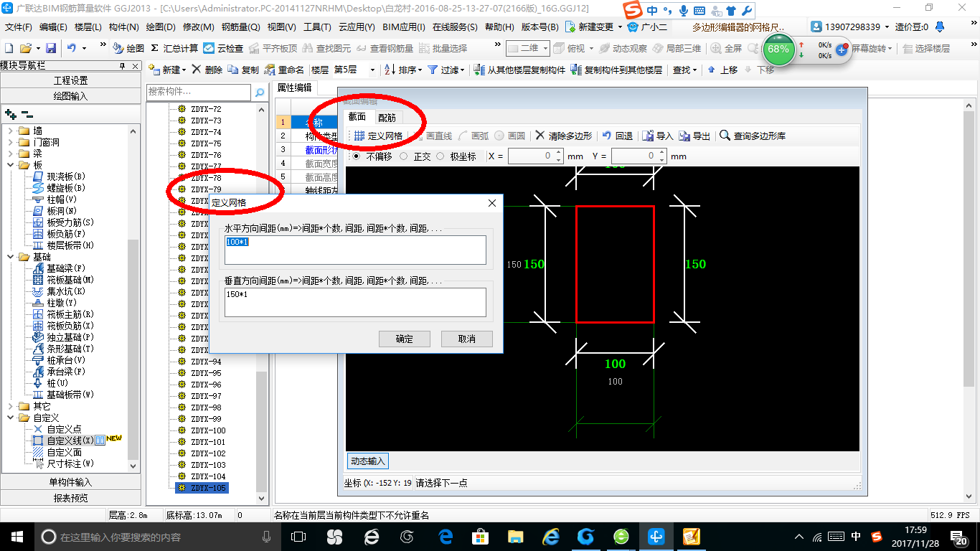Click 取消 in 定义网格 dialog

467,339
